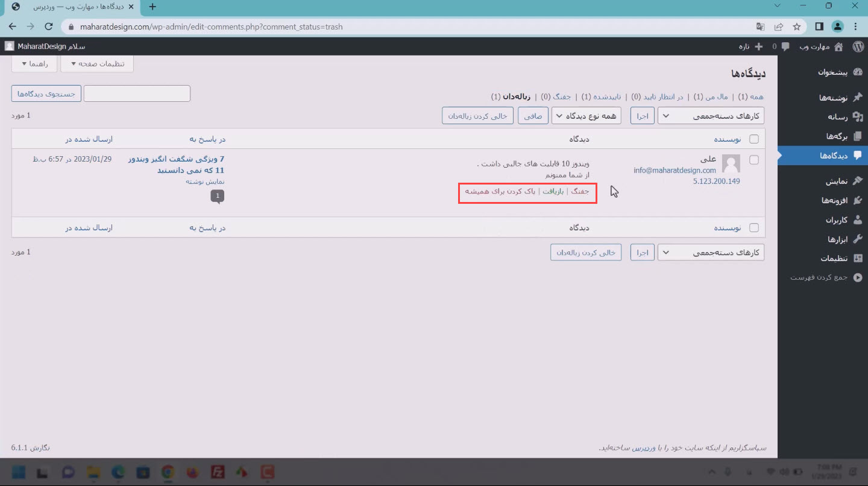
Task: Click بازیافت to restore علی's comment
Action: point(553,191)
